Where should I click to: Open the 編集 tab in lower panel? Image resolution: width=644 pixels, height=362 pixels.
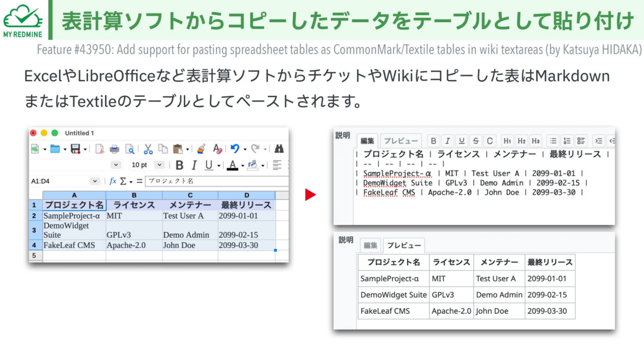pyautogui.click(x=371, y=245)
